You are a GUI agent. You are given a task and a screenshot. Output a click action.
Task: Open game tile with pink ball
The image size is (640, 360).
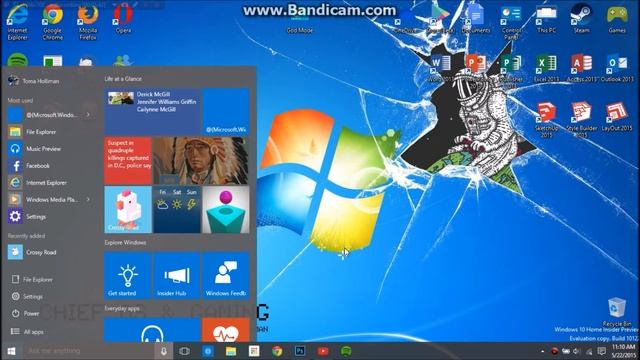[226, 209]
